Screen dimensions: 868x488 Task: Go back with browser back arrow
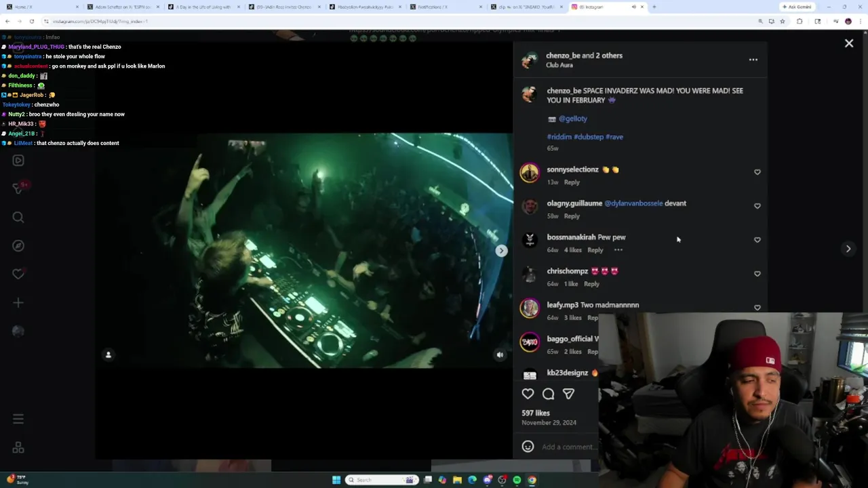coord(7,21)
